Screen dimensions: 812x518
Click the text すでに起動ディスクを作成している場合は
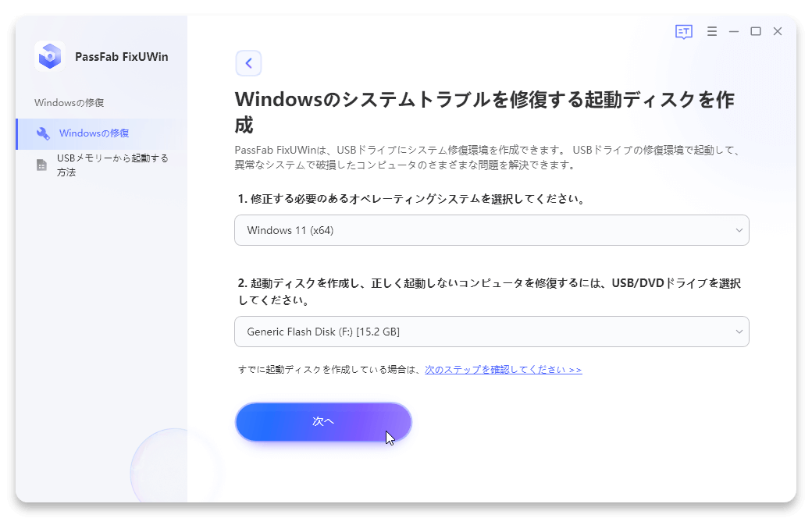tap(329, 370)
